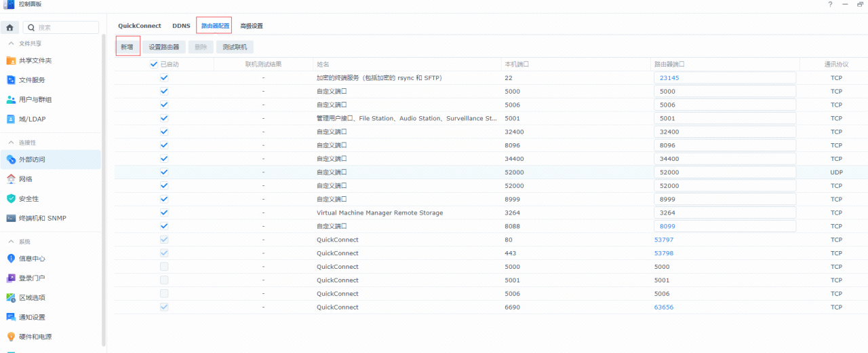Viewport: 868px width, 353px height.
Task: Click the 测试联机 button
Action: coord(235,47)
